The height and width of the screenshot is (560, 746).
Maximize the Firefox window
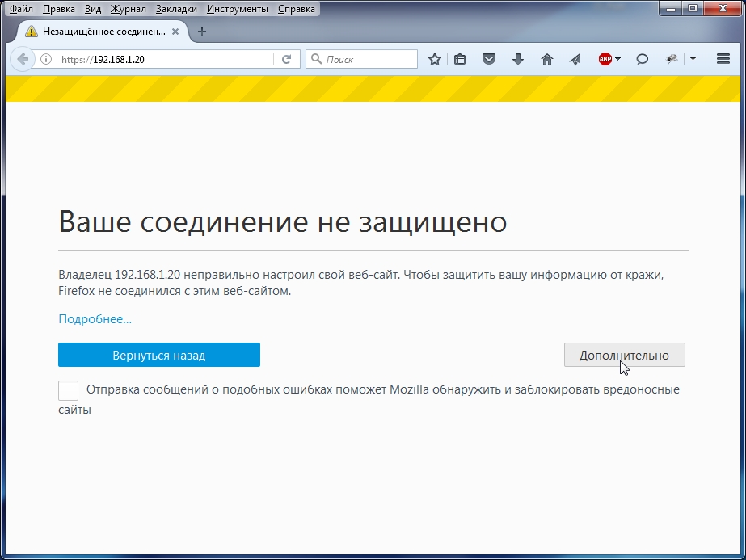tap(693, 9)
